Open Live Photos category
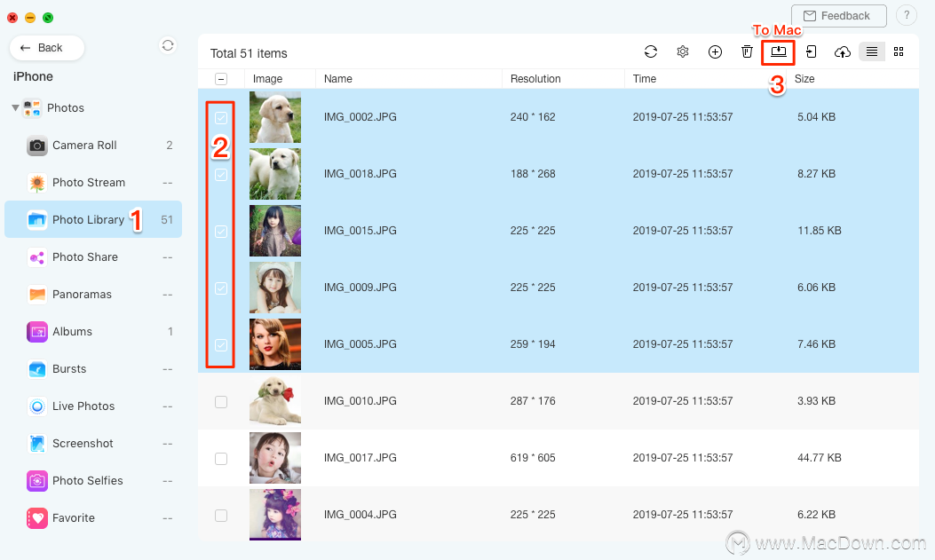Image resolution: width=935 pixels, height=560 pixels. point(93,406)
